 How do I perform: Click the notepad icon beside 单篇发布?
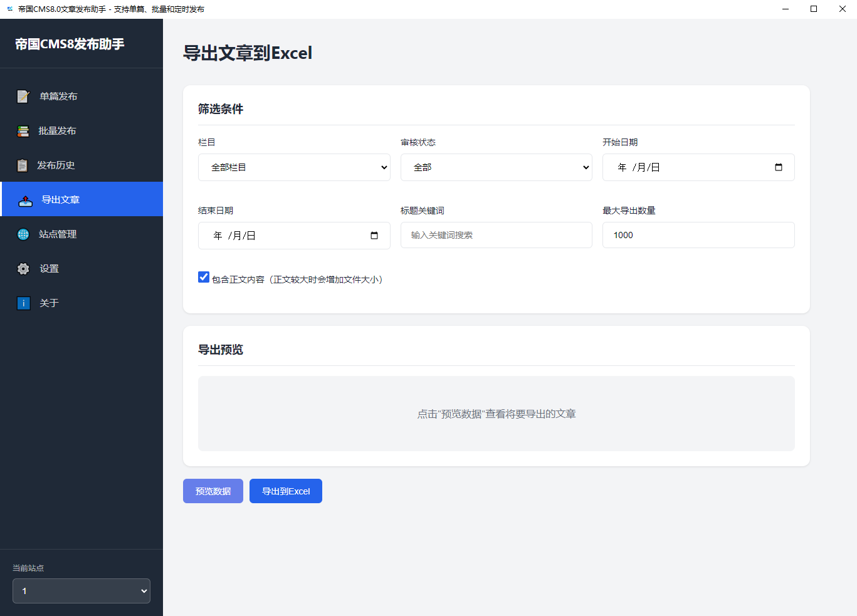(23, 97)
